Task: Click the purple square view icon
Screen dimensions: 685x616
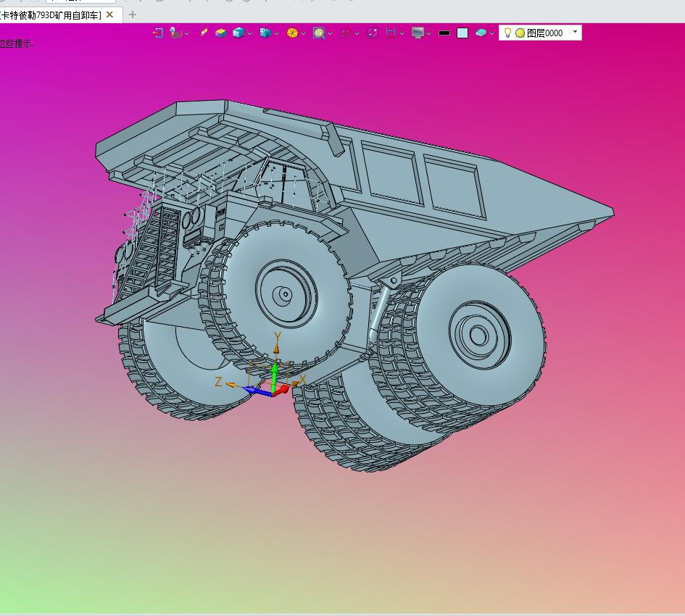Action: (x=372, y=33)
